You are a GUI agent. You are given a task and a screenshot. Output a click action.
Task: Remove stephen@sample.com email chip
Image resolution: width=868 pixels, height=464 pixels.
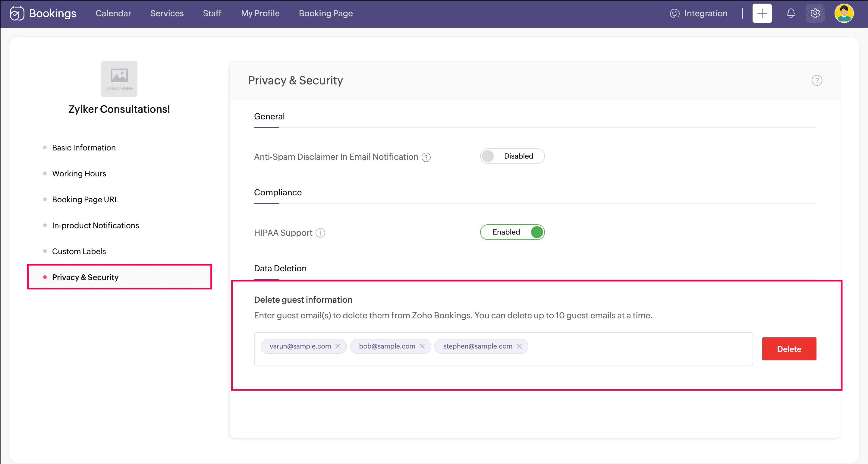(x=519, y=346)
